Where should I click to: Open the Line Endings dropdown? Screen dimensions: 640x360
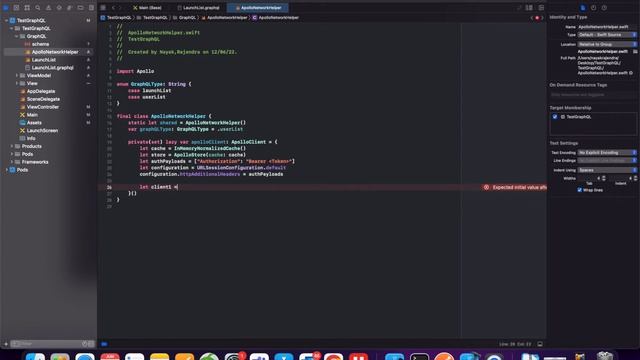click(x=607, y=161)
